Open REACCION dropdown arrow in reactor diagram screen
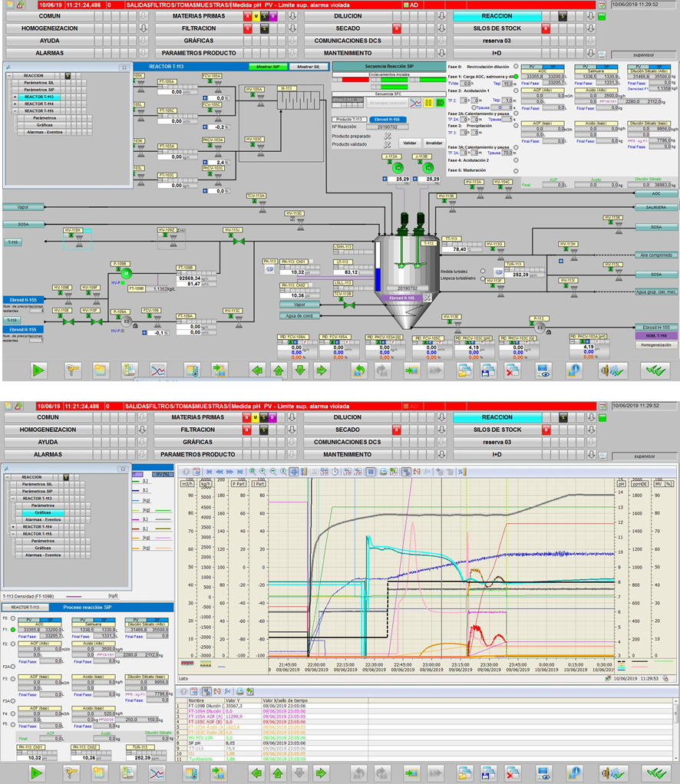 (x=591, y=16)
